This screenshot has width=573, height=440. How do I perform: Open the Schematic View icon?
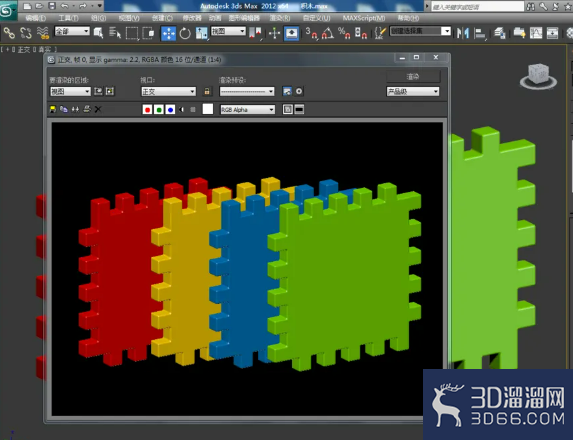click(x=552, y=33)
